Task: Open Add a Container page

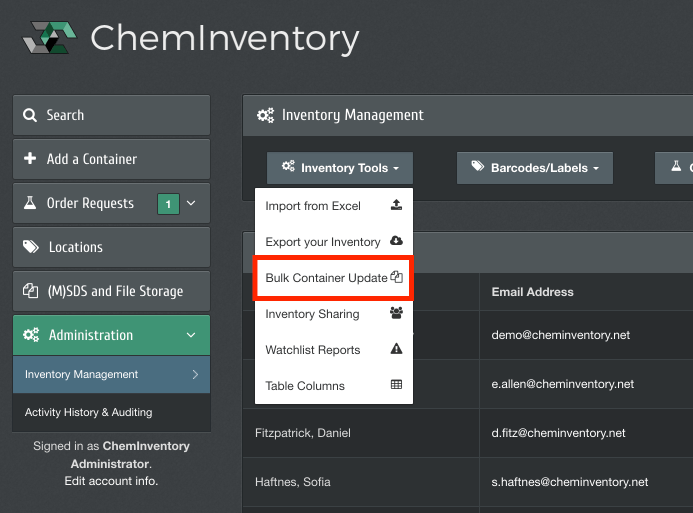Action: tap(111, 159)
